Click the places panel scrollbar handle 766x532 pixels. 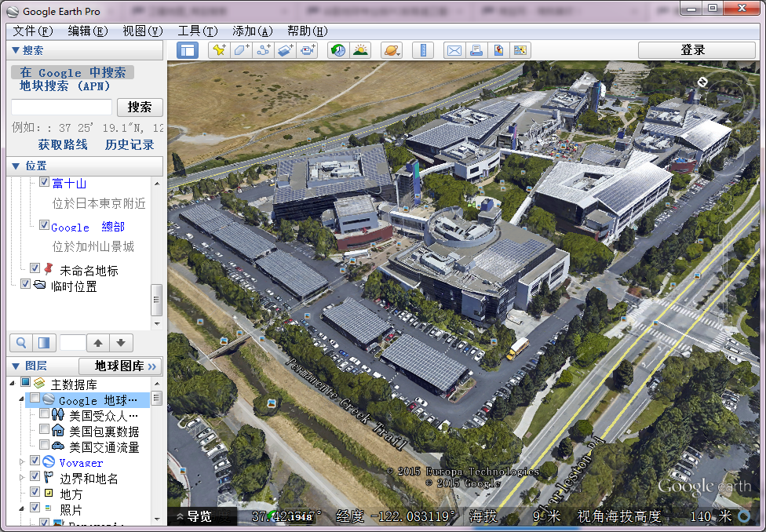click(x=157, y=300)
